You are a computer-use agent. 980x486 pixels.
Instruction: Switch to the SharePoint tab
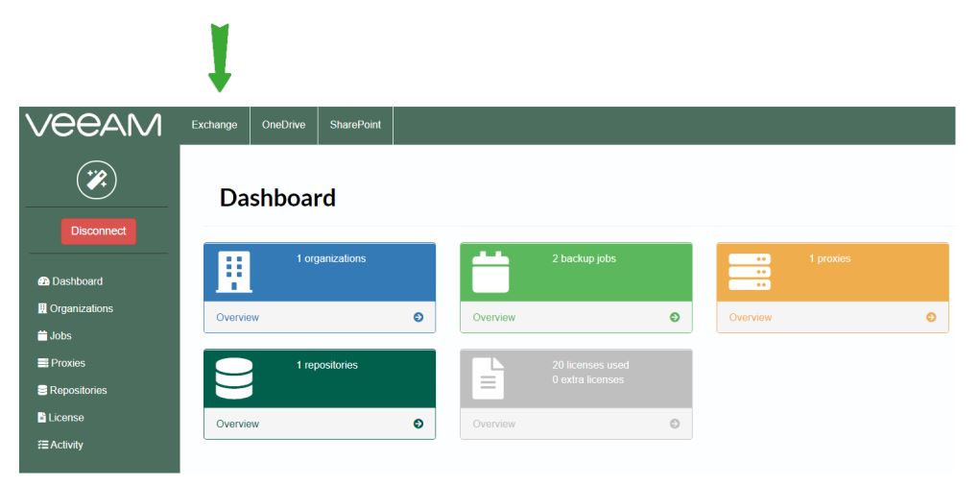(x=355, y=125)
